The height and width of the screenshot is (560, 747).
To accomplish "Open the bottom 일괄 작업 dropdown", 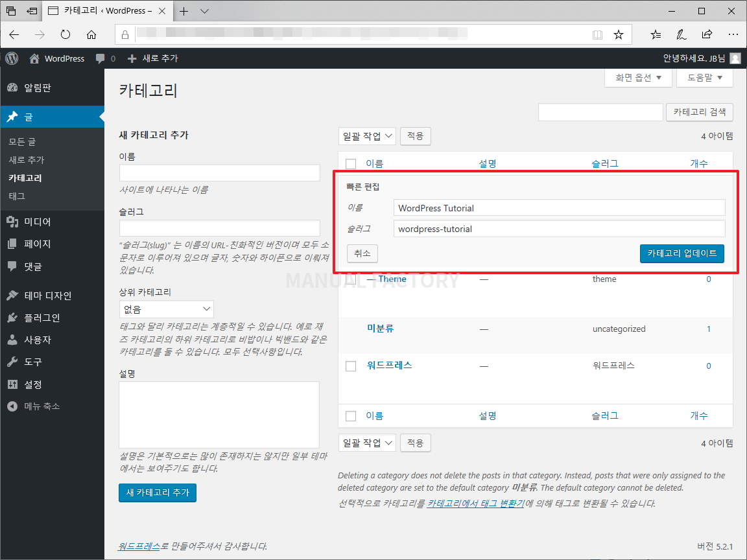I will 367,443.
